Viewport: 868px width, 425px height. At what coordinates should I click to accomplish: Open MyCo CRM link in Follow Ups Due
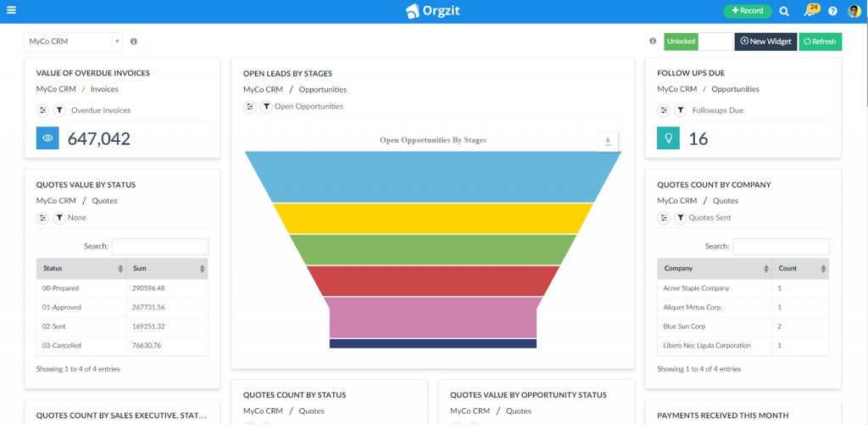click(x=677, y=89)
